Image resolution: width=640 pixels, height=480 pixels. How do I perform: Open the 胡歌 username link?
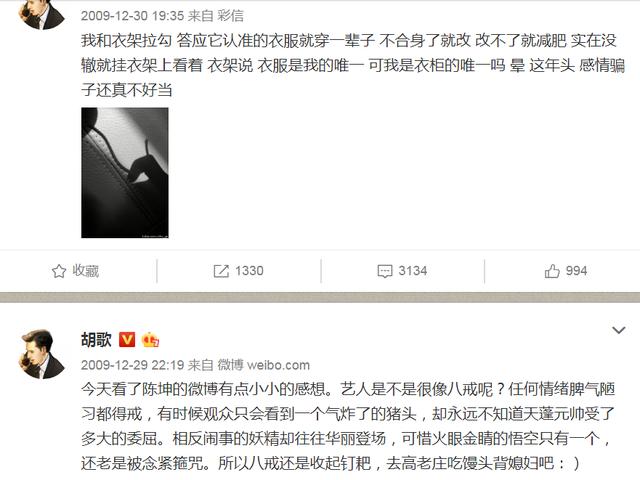(96, 340)
